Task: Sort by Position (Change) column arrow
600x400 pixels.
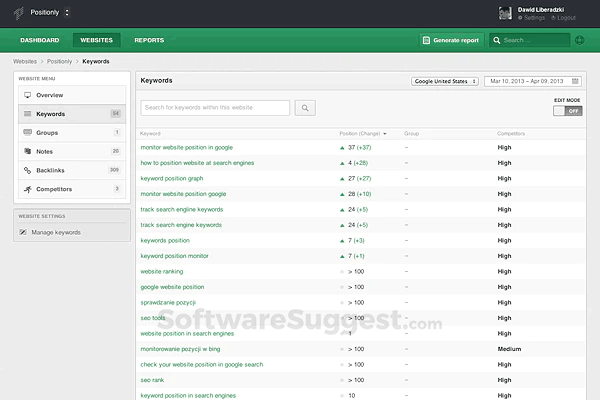Action: tap(385, 133)
